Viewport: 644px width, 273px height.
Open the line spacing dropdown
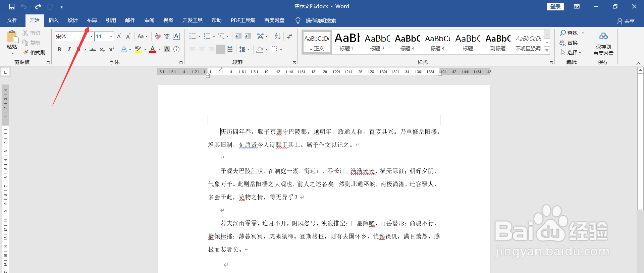point(244,50)
